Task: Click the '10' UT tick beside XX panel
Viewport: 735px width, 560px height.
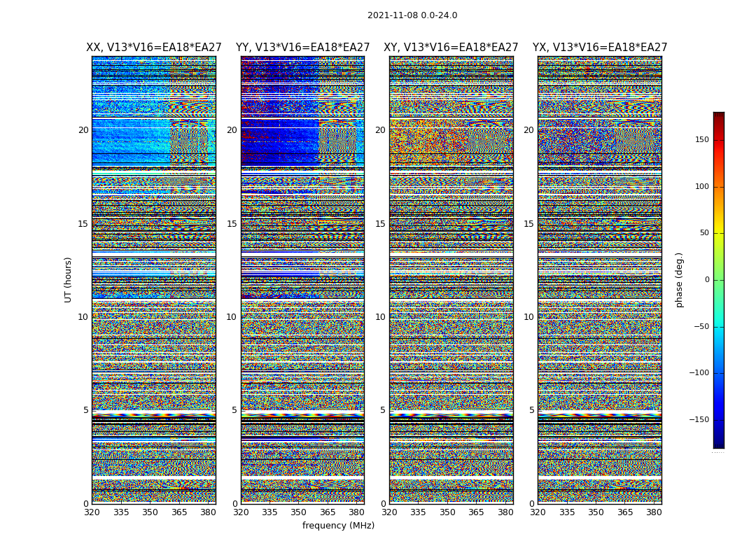Action: pos(83,317)
